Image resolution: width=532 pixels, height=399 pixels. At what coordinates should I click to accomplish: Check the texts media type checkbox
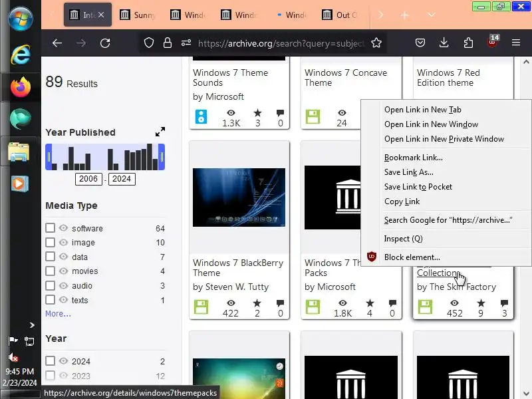click(x=51, y=300)
